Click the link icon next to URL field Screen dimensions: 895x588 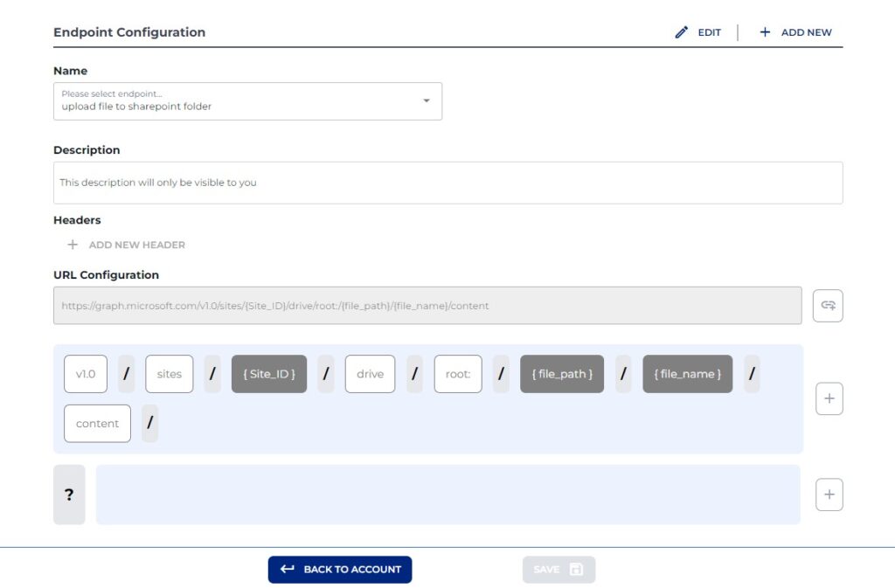point(828,305)
